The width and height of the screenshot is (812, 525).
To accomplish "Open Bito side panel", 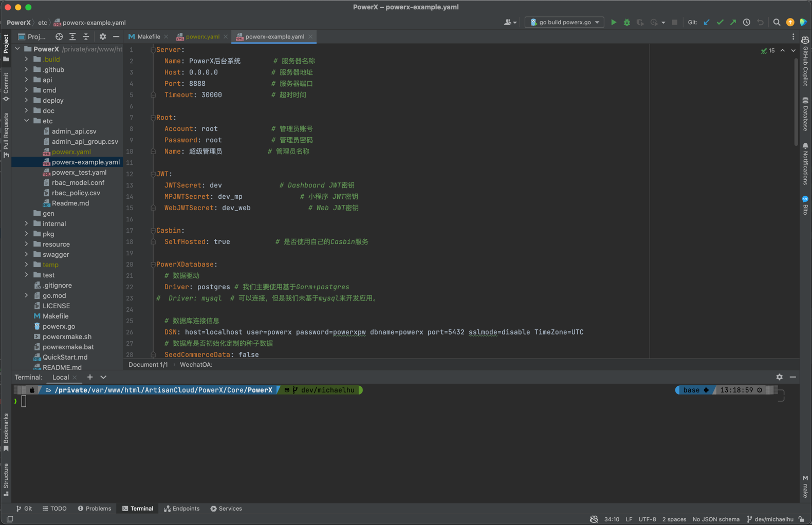I will pos(805,205).
